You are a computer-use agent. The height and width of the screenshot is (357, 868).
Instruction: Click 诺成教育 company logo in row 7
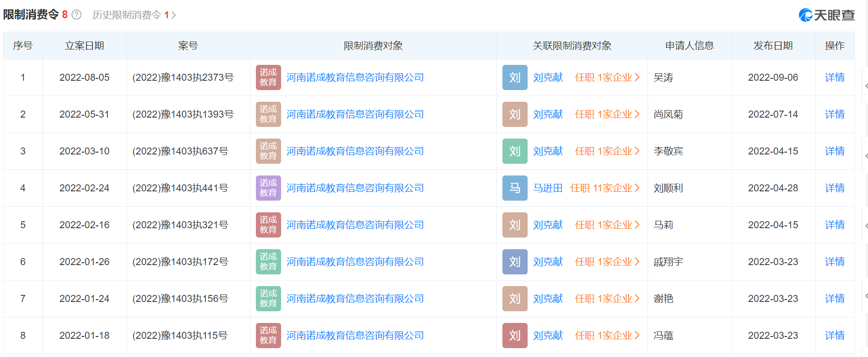(x=268, y=299)
